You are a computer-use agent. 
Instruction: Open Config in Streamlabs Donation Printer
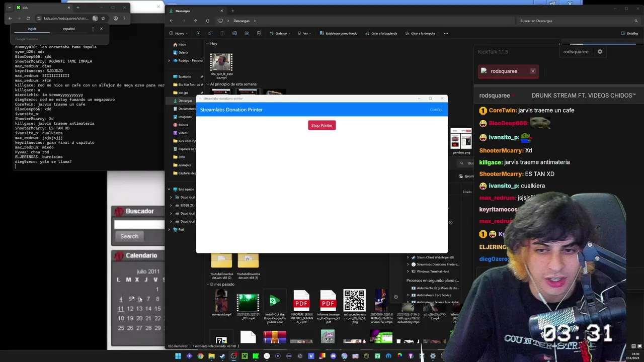click(436, 110)
